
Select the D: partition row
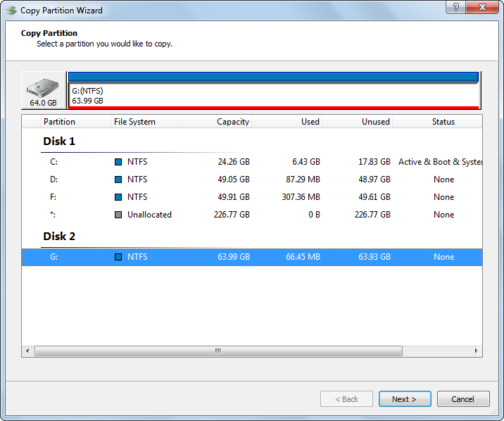pos(252,180)
